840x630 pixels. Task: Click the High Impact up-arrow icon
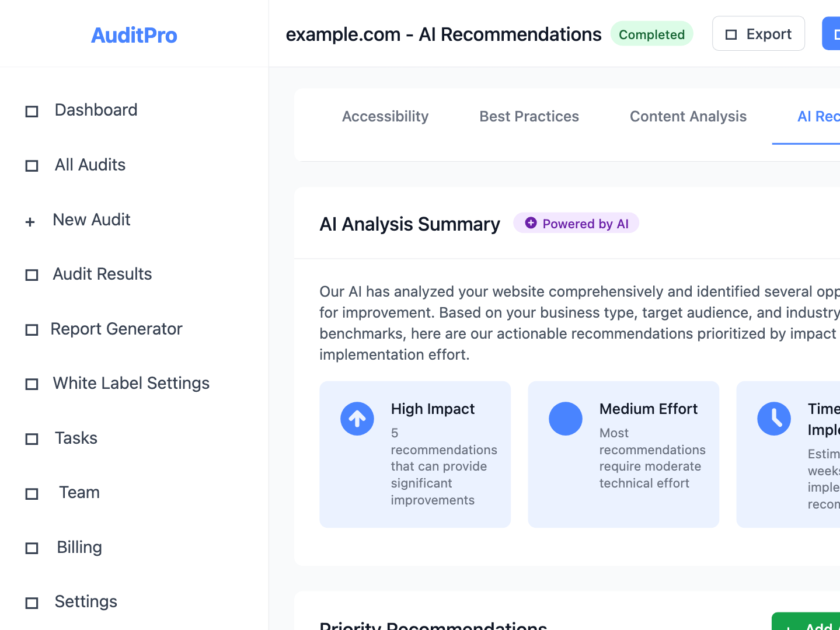pyautogui.click(x=357, y=419)
